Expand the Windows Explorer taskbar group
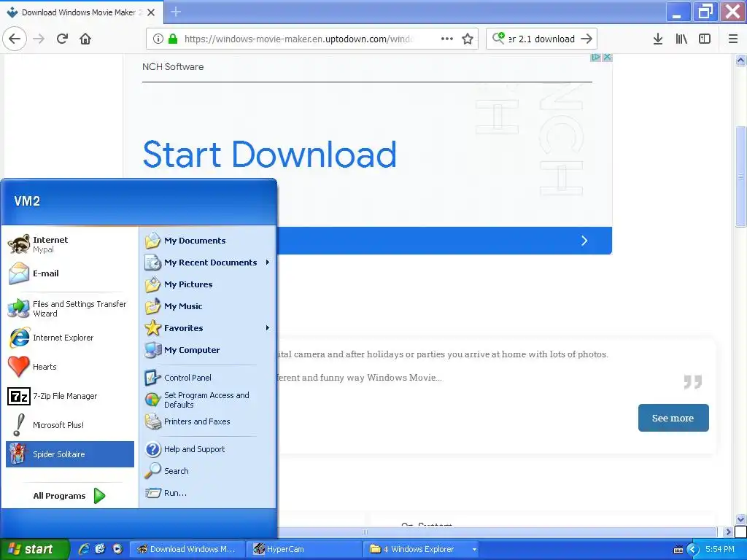This screenshot has width=747, height=560. [421, 549]
